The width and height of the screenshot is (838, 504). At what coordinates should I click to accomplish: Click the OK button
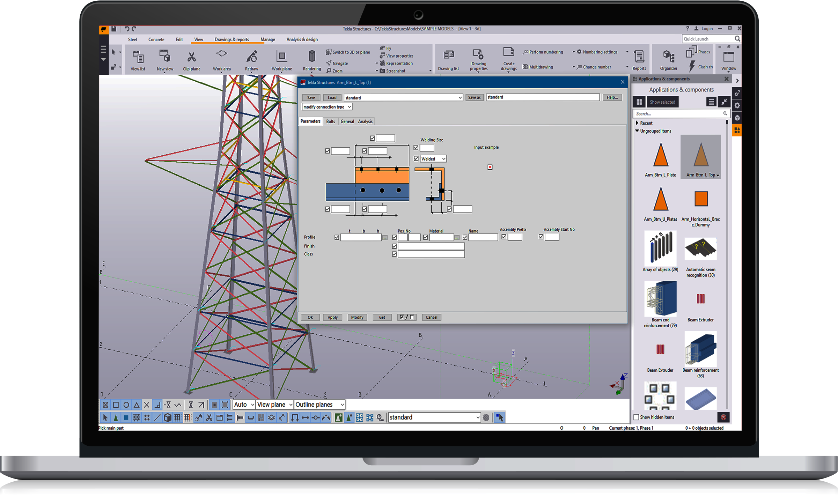point(310,317)
